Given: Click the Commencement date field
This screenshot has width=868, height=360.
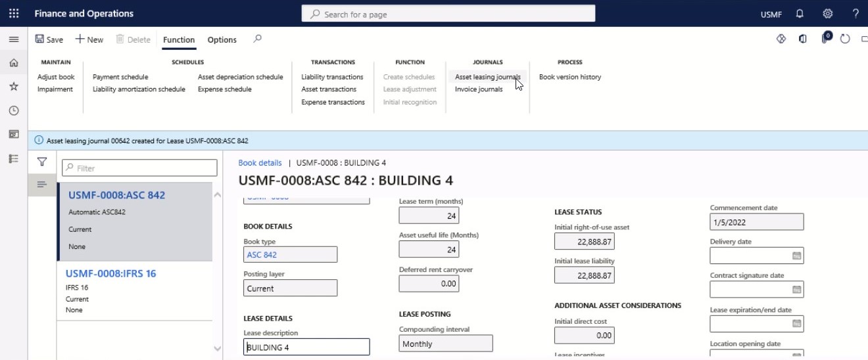Looking at the screenshot, I should tap(757, 222).
